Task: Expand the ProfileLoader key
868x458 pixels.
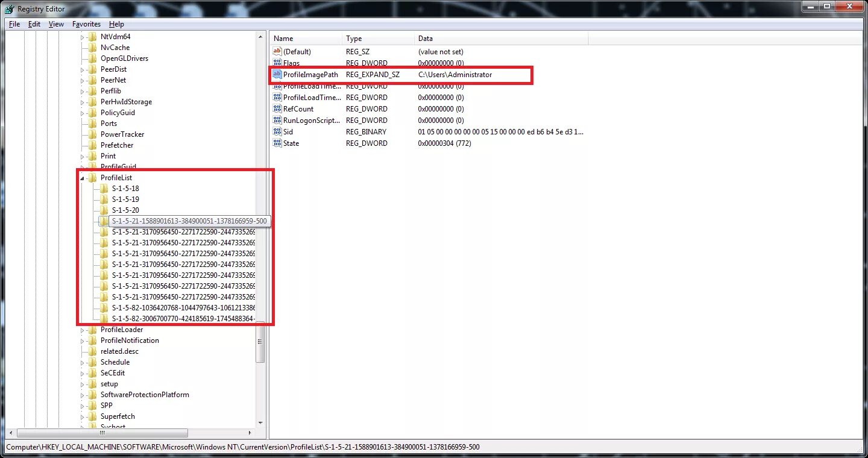Action: (83, 330)
